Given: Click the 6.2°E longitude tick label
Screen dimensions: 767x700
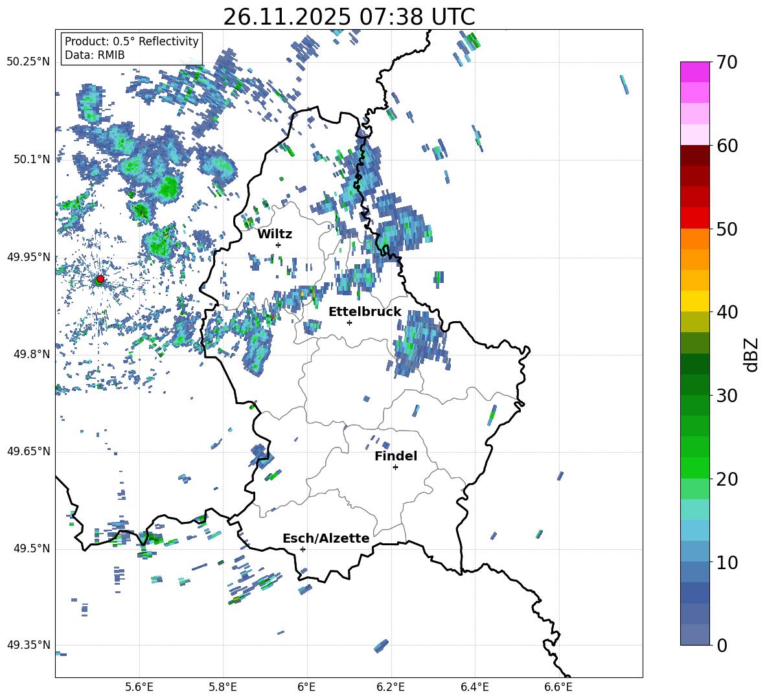Looking at the screenshot, I should [x=391, y=686].
